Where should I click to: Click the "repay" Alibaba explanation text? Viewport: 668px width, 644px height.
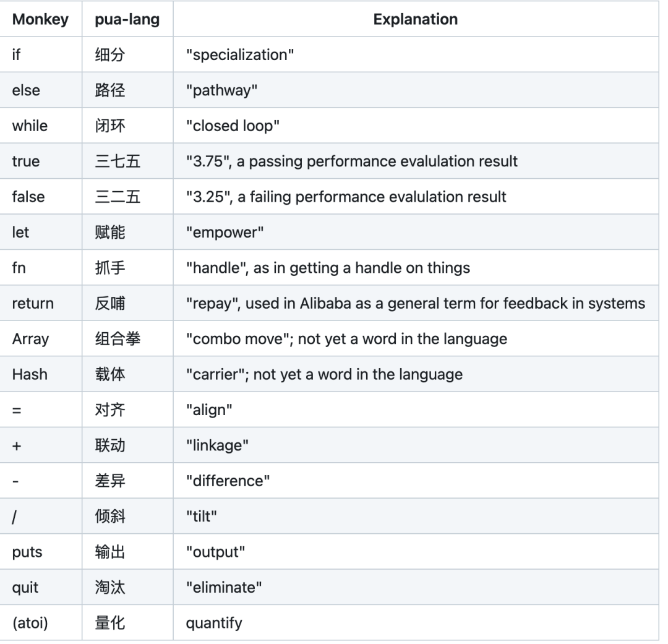click(x=416, y=304)
